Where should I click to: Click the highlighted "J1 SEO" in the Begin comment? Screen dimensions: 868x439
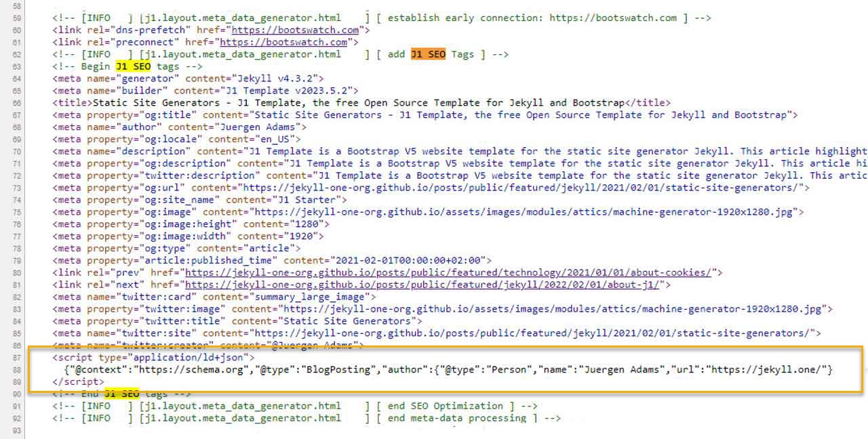click(133, 66)
